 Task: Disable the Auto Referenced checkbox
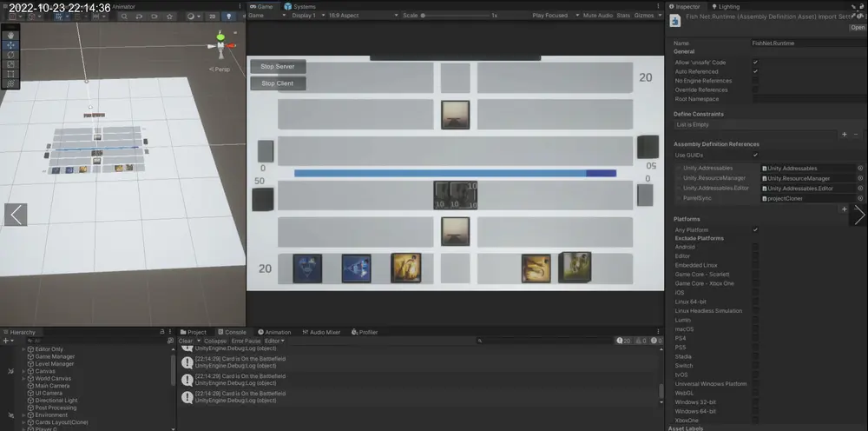755,71
